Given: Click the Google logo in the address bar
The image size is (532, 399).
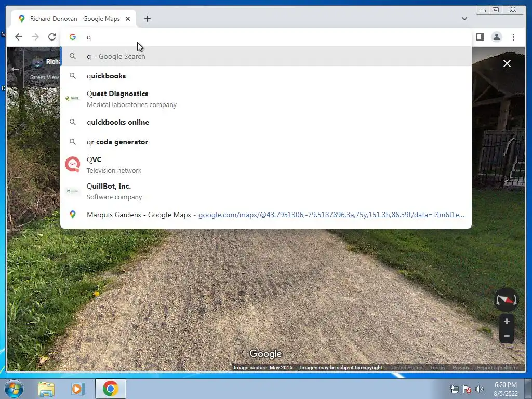Looking at the screenshot, I should (73, 37).
